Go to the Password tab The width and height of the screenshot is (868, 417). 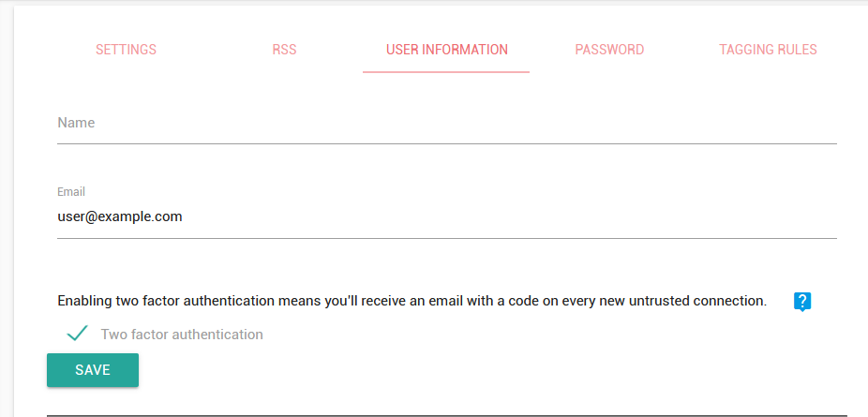pyautogui.click(x=609, y=50)
